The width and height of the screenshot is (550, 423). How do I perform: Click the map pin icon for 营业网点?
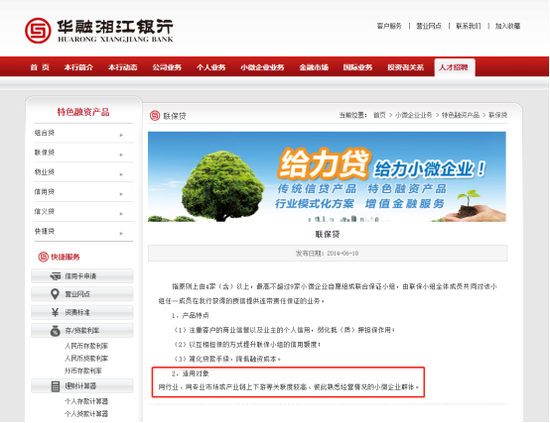click(x=55, y=294)
